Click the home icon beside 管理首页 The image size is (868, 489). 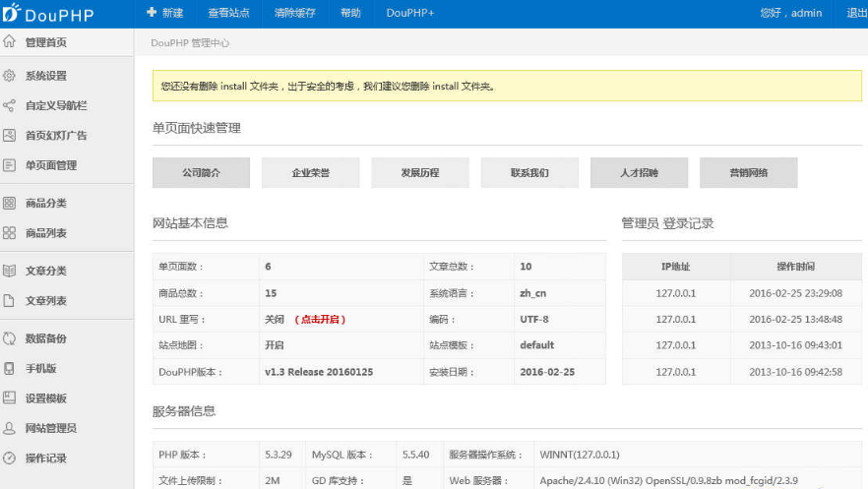[x=9, y=43]
